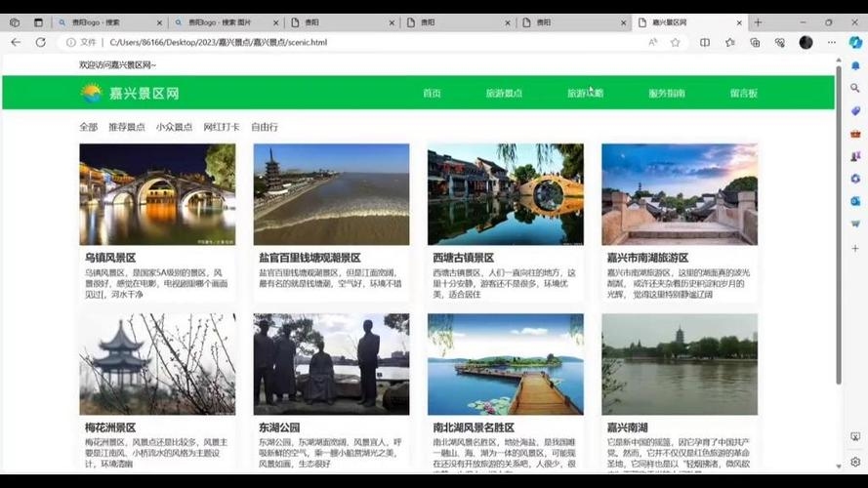
Task: Open the sidebar search icon
Action: pyautogui.click(x=855, y=88)
